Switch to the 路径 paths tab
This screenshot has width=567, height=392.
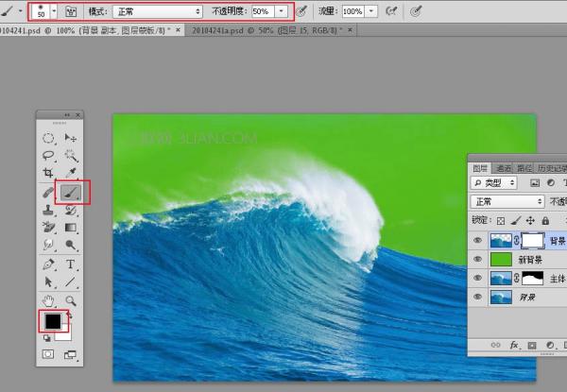click(x=524, y=168)
